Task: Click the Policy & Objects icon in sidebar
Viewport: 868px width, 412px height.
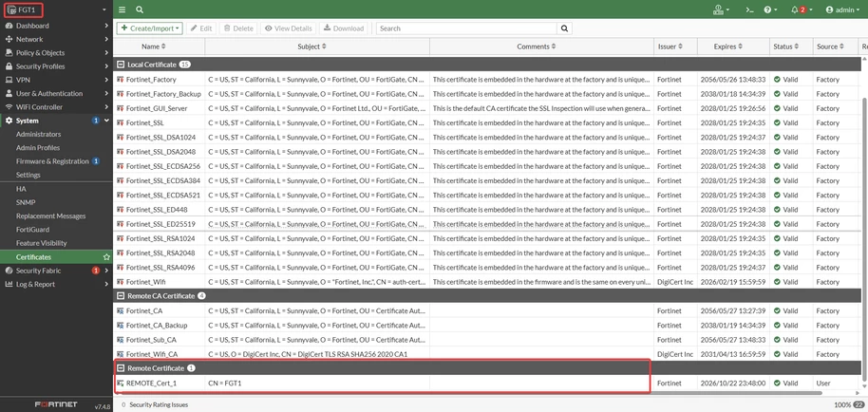Action: point(9,53)
